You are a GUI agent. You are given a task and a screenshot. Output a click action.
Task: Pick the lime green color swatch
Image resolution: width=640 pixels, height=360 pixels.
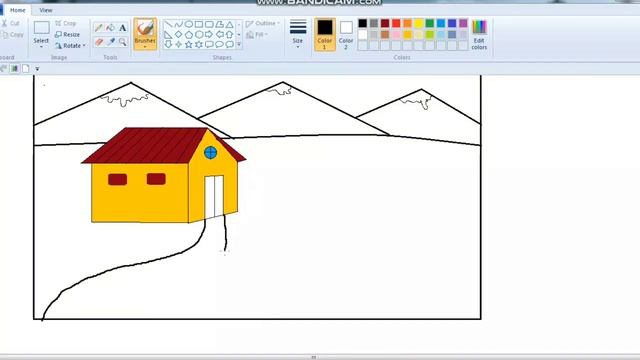click(430, 35)
